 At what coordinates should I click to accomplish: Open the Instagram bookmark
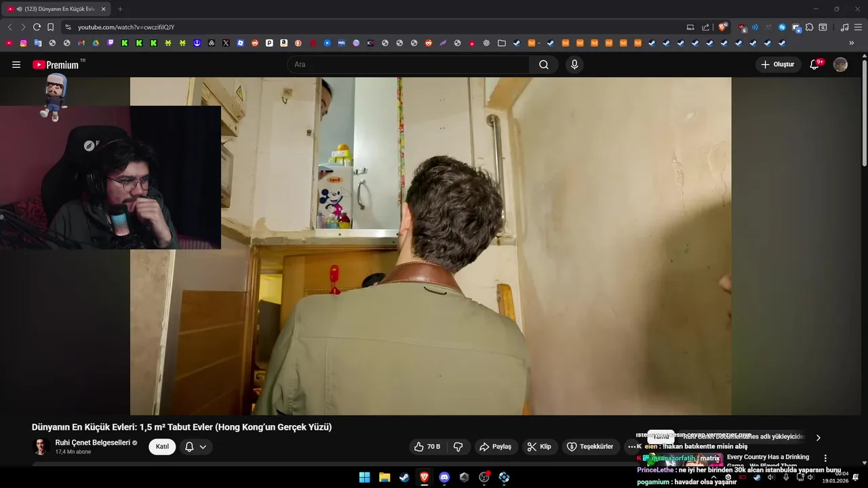(23, 43)
